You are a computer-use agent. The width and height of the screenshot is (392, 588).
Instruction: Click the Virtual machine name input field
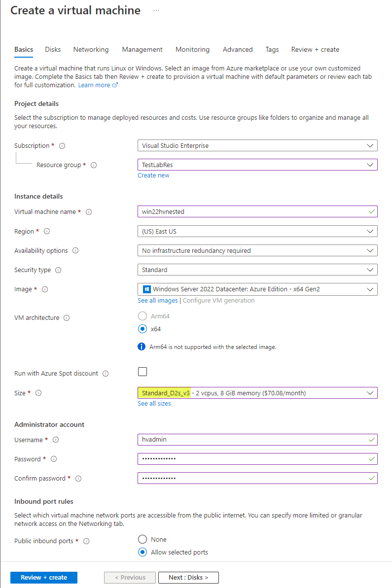(257, 211)
